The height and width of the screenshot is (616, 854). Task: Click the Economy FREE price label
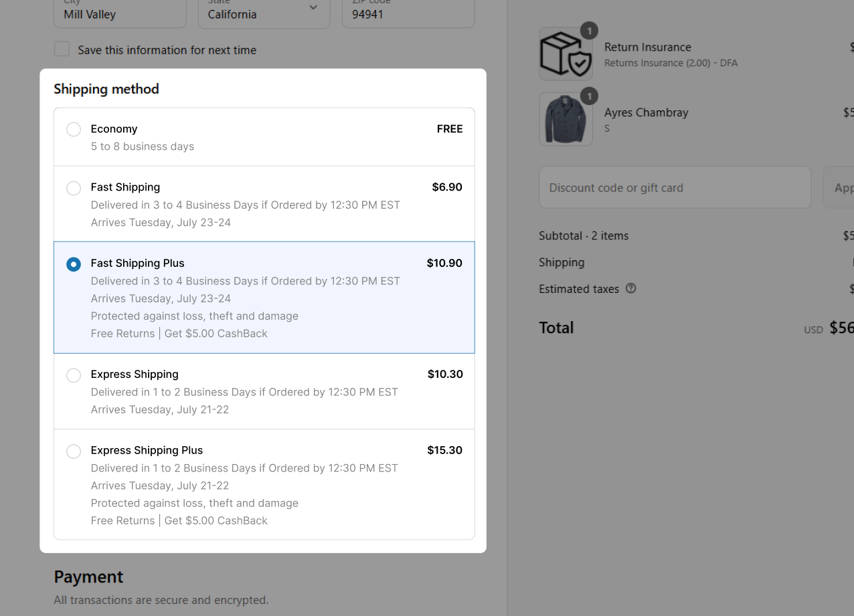(450, 129)
